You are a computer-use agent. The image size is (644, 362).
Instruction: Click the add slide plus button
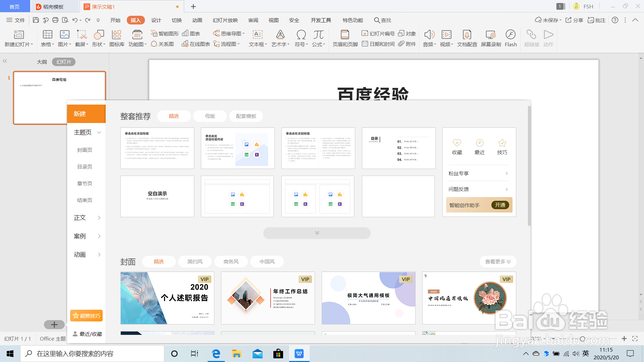point(54,324)
